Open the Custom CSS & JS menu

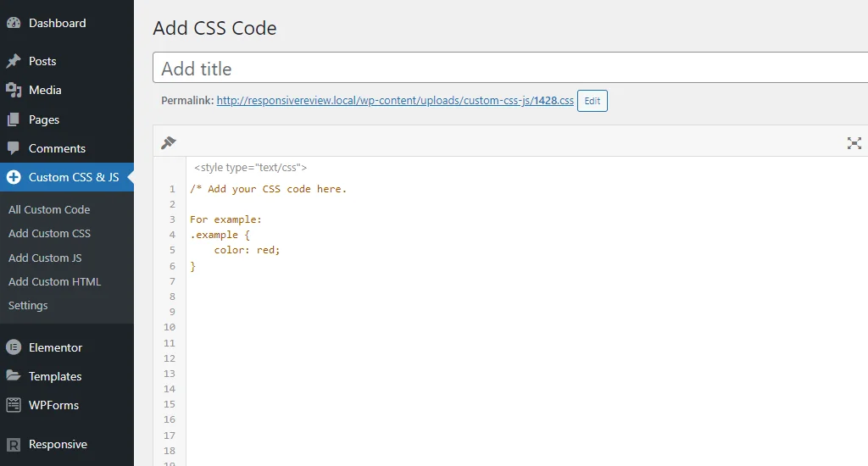click(x=67, y=177)
